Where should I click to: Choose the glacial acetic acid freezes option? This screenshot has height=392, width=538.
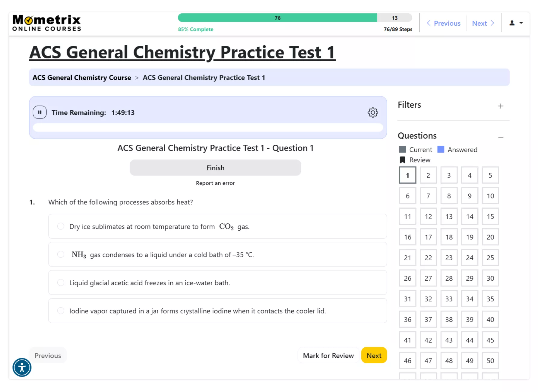click(x=61, y=283)
